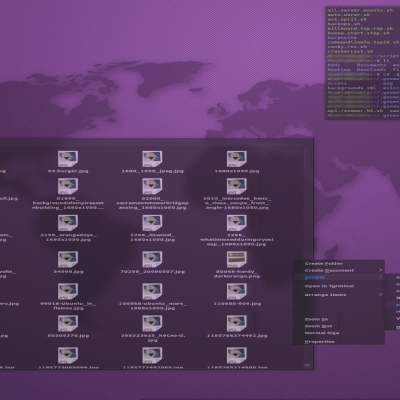
Task: Open Properties from the context menu
Action: 338,342
